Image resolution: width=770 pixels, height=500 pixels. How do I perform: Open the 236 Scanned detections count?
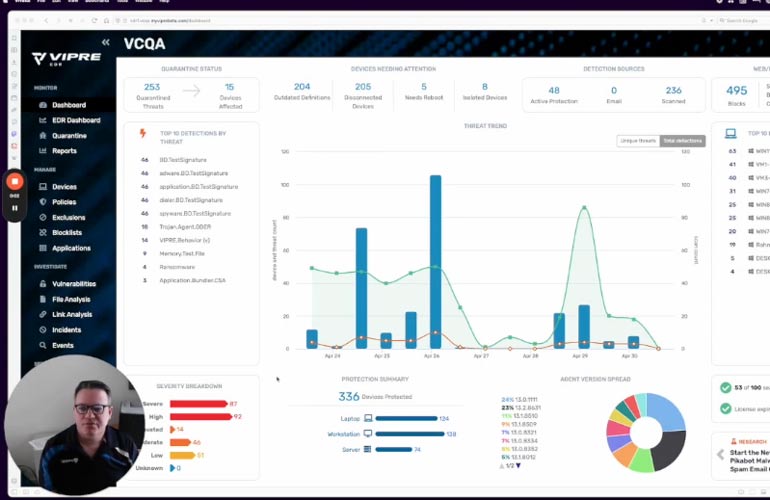674,90
